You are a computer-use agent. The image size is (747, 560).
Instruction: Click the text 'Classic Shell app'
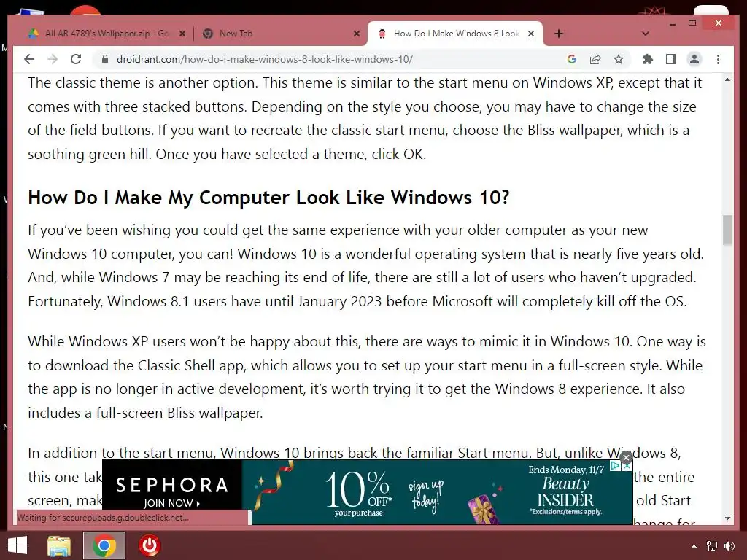190,365
